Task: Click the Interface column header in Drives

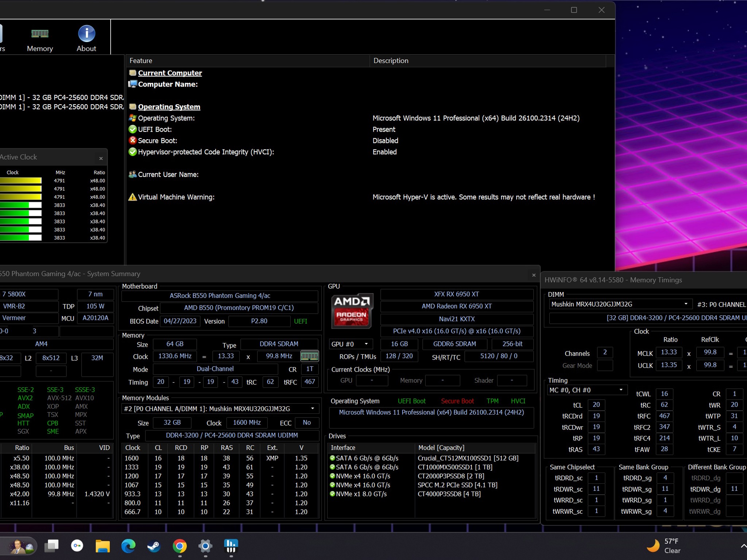Action: pyautogui.click(x=371, y=448)
